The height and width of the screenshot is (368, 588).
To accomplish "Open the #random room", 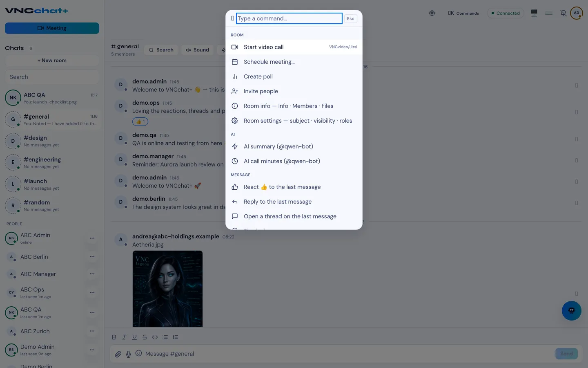I will point(52,205).
